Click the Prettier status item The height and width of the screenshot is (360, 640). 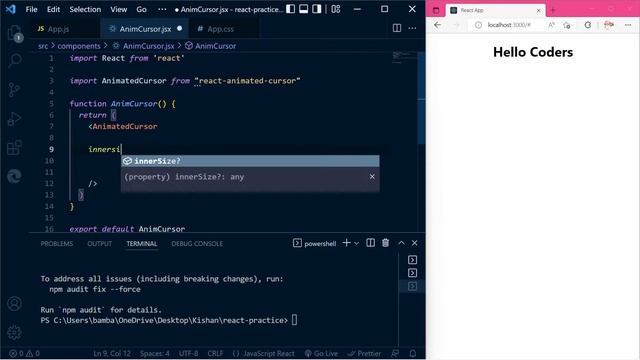[x=364, y=353]
